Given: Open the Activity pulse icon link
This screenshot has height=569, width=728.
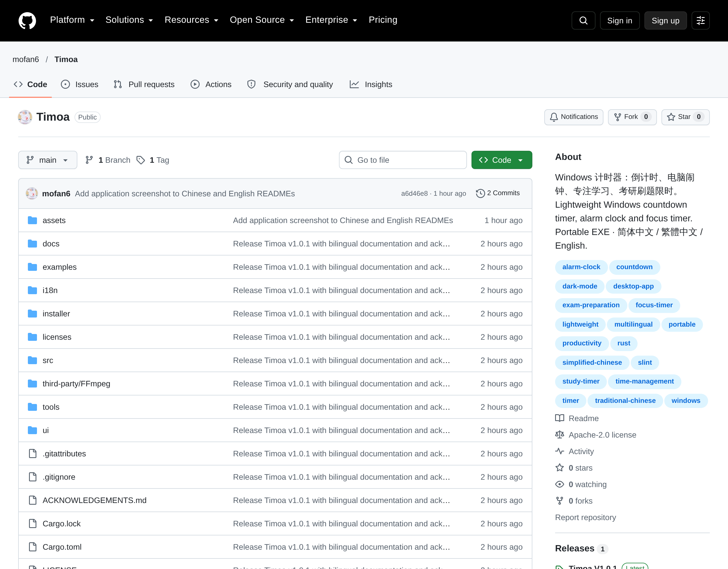Looking at the screenshot, I should coord(560,451).
